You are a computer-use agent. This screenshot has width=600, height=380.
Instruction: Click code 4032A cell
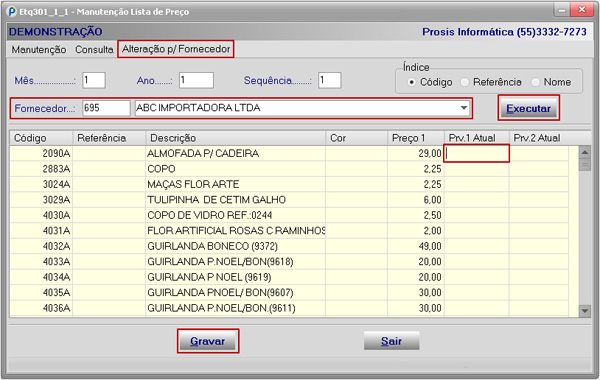pyautogui.click(x=41, y=246)
